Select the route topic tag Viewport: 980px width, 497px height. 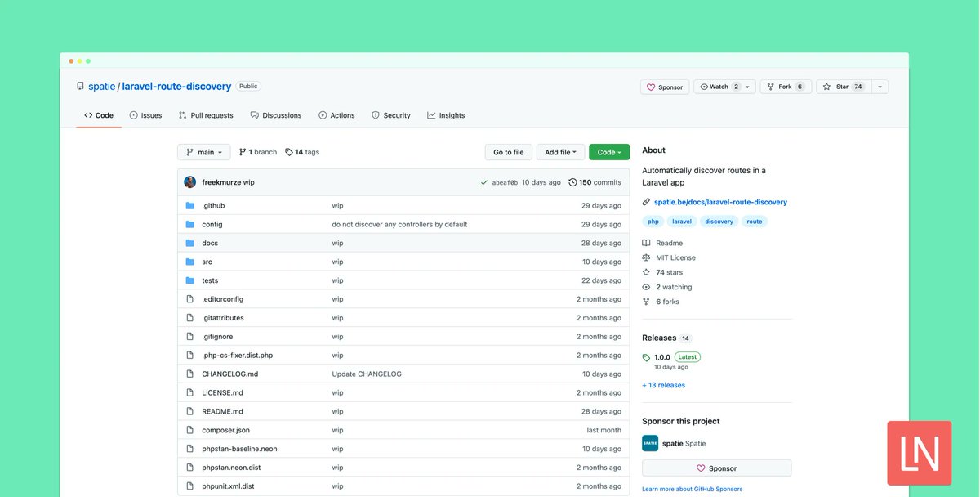[755, 222]
